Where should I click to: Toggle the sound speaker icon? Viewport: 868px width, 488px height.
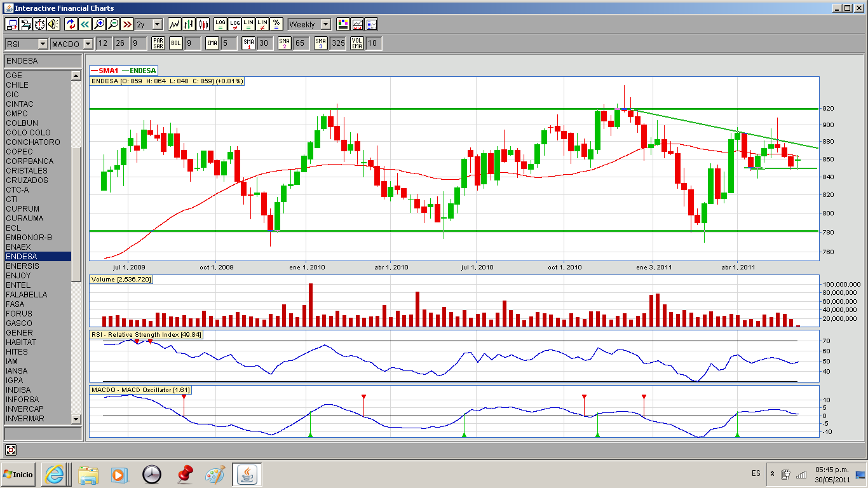pos(53,24)
